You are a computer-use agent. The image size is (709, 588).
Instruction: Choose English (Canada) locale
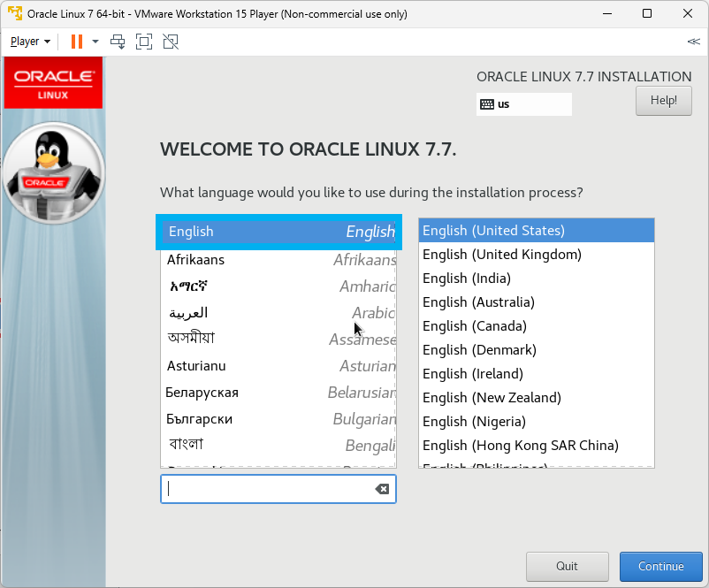coord(537,326)
